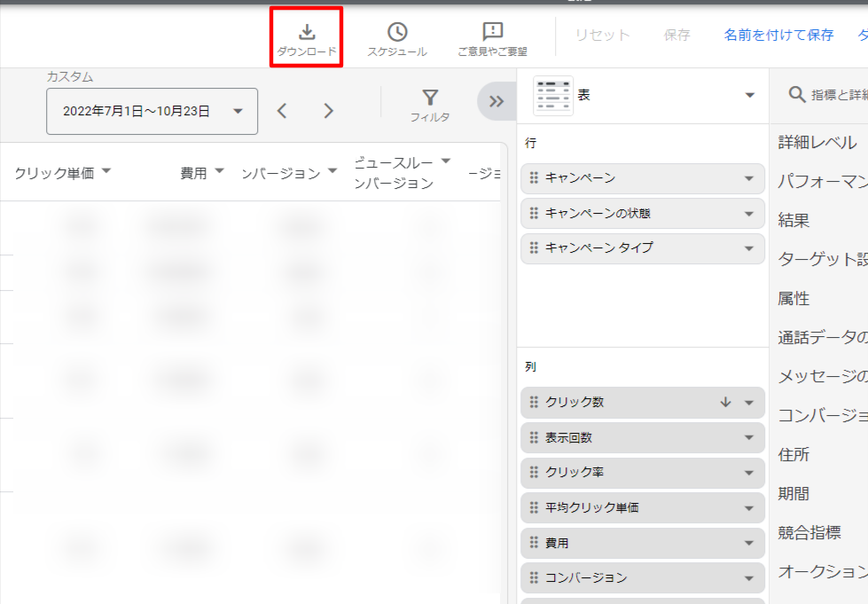This screenshot has width=868, height=604.
Task: Open the スケジュール clock icon
Action: pos(397,33)
